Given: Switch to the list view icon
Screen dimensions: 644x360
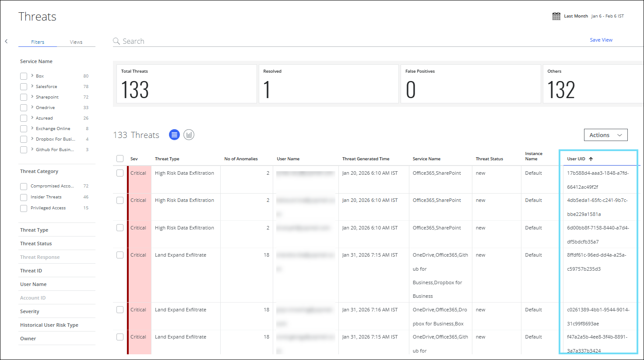Looking at the screenshot, I should [x=174, y=135].
